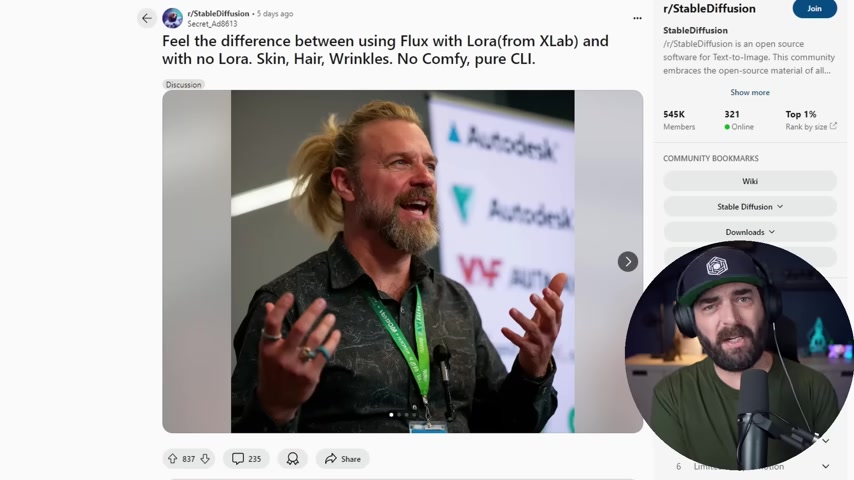This screenshot has width=854, height=480.
Task: Open Secret_Ad8613 user profile
Action: click(212, 24)
